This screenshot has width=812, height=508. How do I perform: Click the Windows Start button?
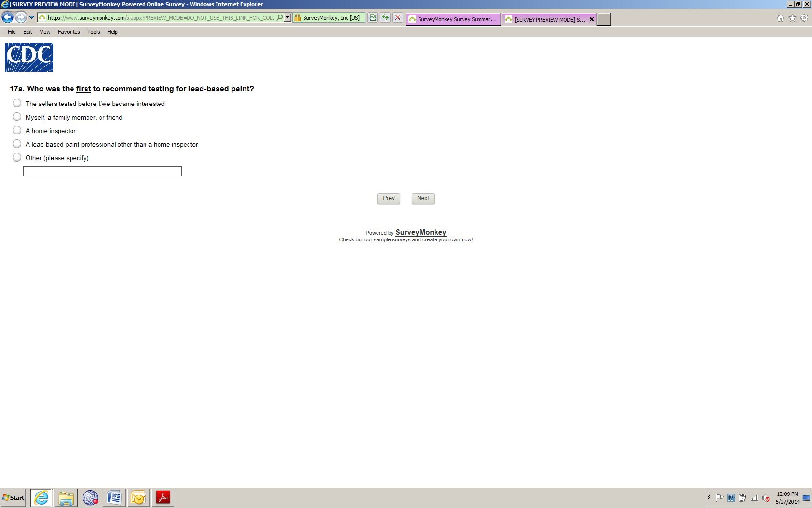point(14,497)
